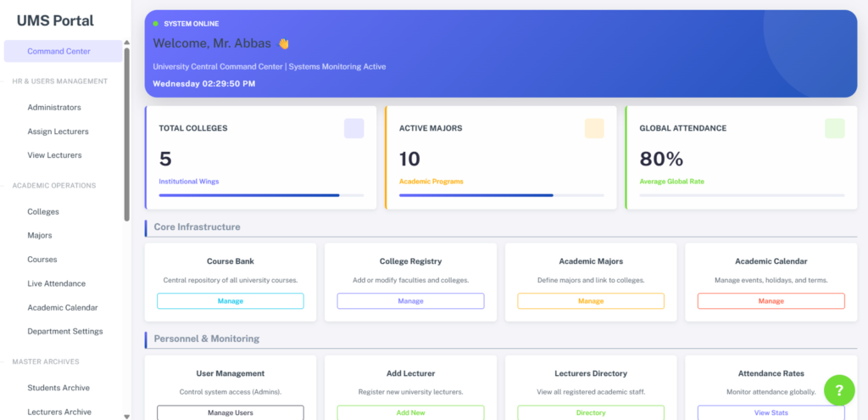Click Manage under Course Bank
Screen dimensions: 868x420
(x=231, y=301)
